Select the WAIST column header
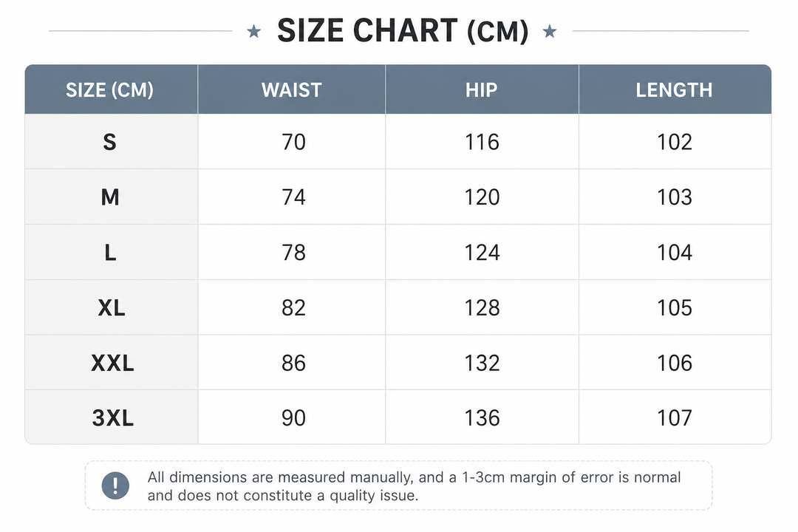Image resolution: width=798 pixels, height=532 pixels. click(x=292, y=89)
